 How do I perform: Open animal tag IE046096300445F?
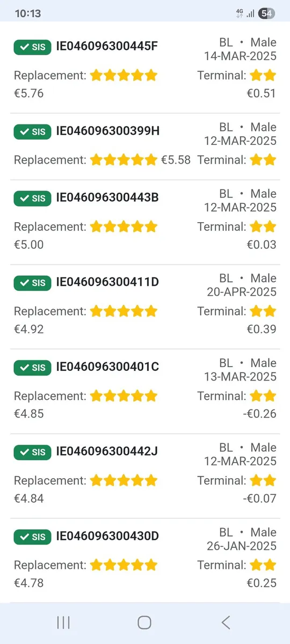click(107, 47)
